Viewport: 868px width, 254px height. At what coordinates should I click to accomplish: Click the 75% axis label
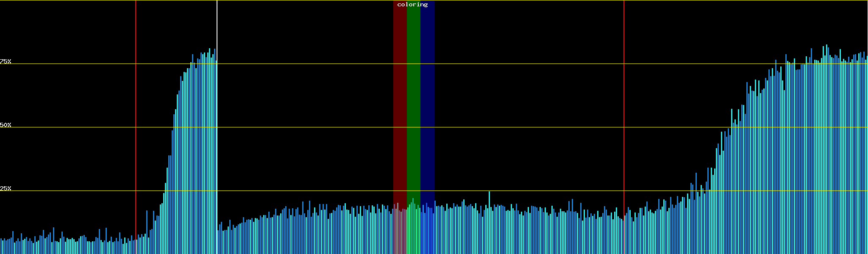(x=6, y=61)
